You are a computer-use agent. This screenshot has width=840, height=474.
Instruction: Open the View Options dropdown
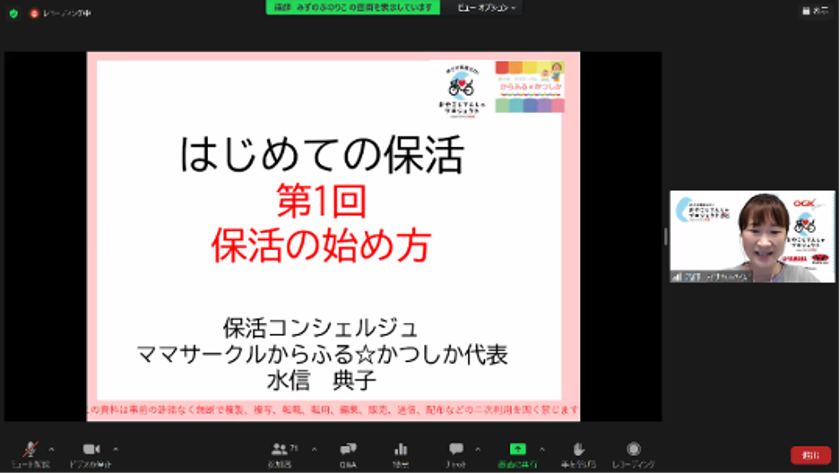click(x=486, y=7)
